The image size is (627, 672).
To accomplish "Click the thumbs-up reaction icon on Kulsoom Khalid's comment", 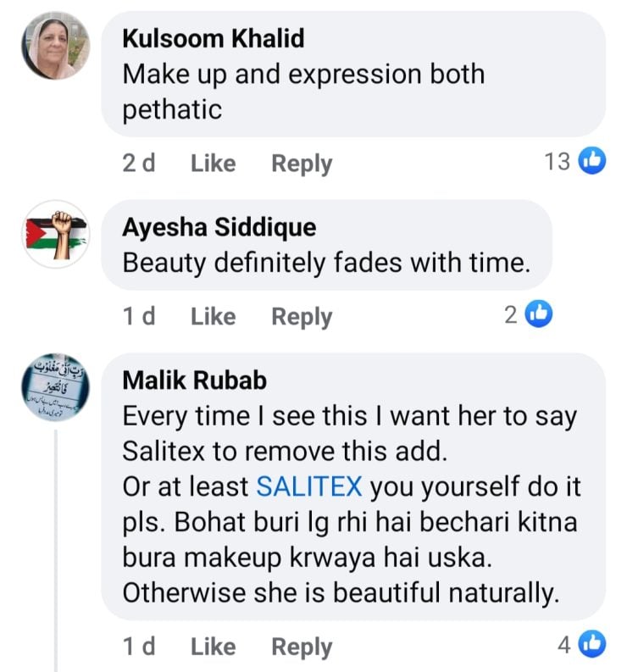I will coord(592,161).
